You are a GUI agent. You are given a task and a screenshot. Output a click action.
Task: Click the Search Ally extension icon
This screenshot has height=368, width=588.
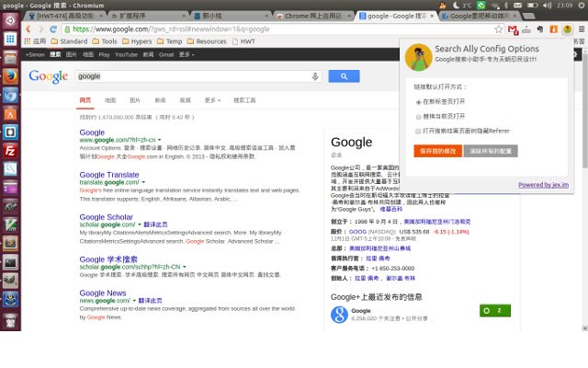click(x=568, y=29)
